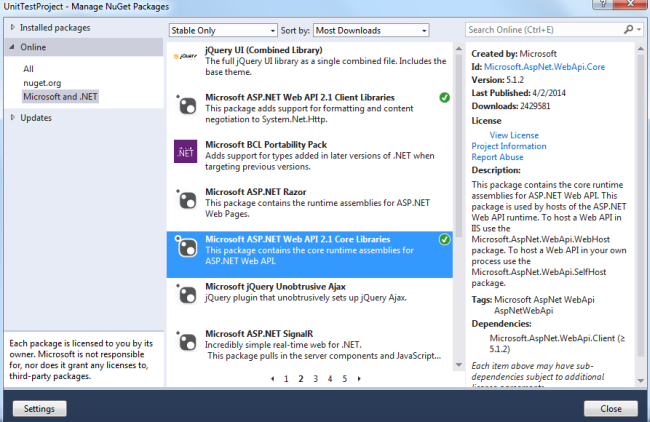
Task: Go to the next page arrow
Action: (359, 378)
